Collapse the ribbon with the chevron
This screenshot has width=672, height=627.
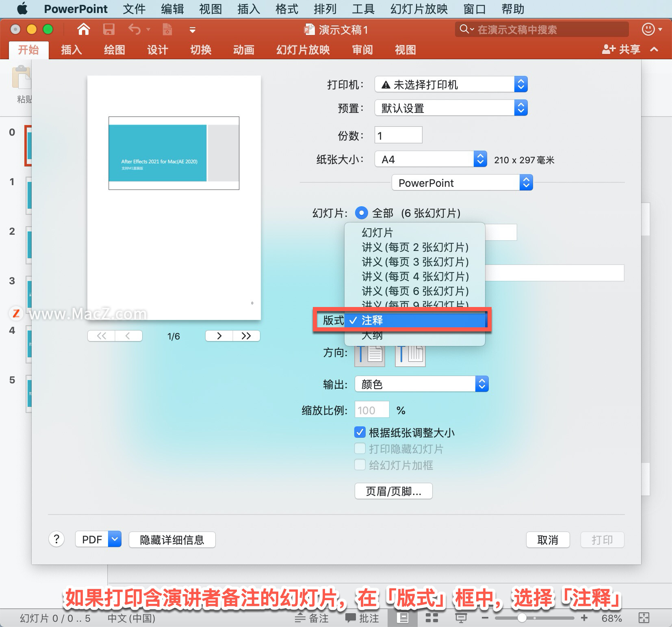click(x=654, y=50)
